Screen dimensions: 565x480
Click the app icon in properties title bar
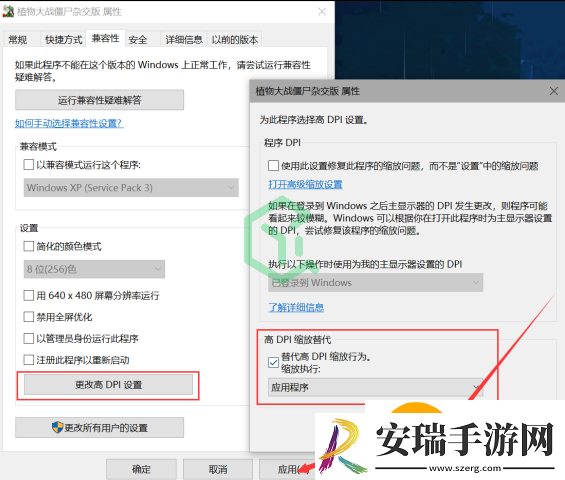click(x=8, y=12)
